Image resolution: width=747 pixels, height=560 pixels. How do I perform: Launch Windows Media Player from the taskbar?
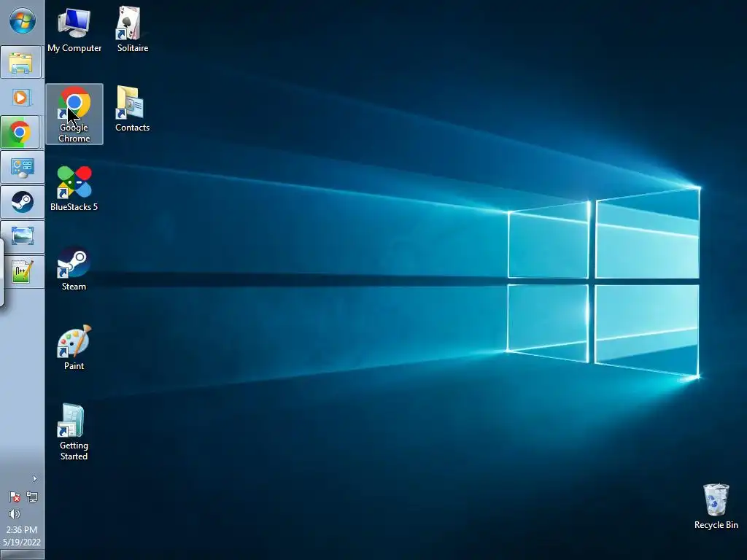pos(20,98)
